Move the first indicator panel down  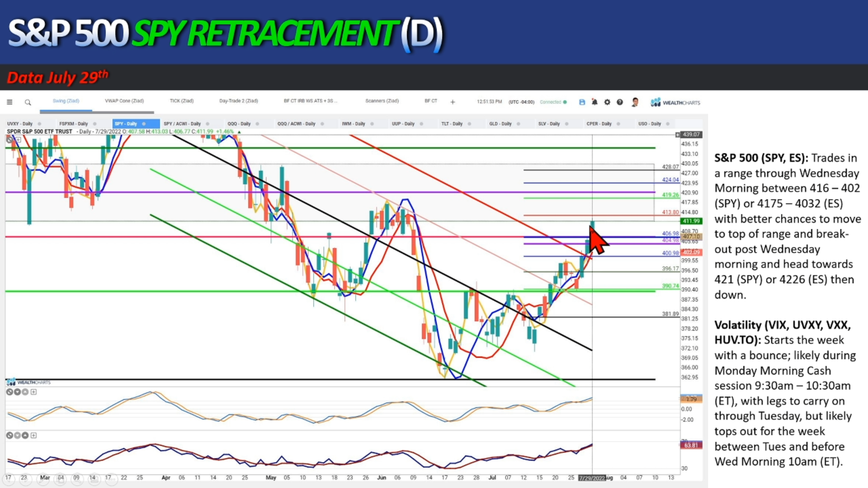pyautogui.click(x=17, y=392)
